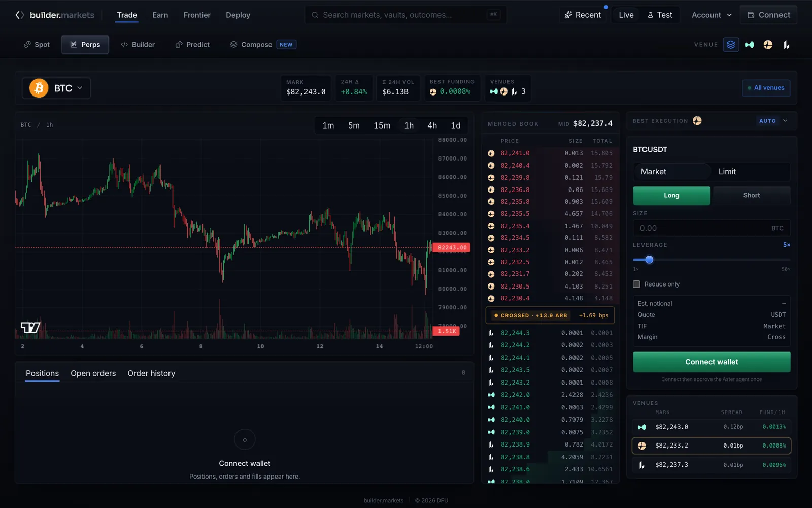Click the Connect button in header

[768, 15]
